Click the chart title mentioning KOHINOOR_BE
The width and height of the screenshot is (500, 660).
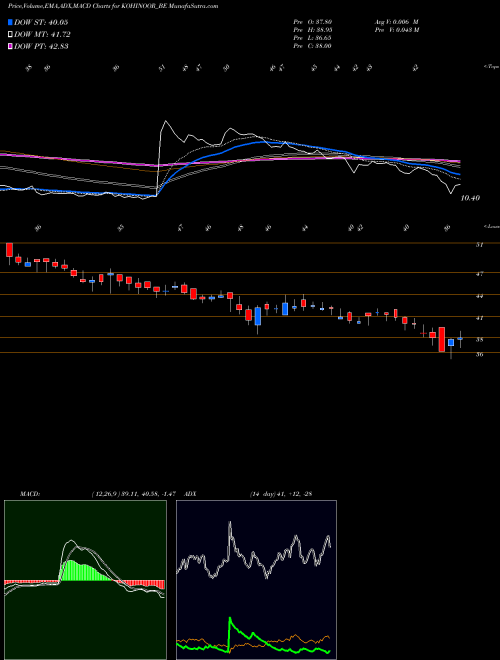click(113, 7)
